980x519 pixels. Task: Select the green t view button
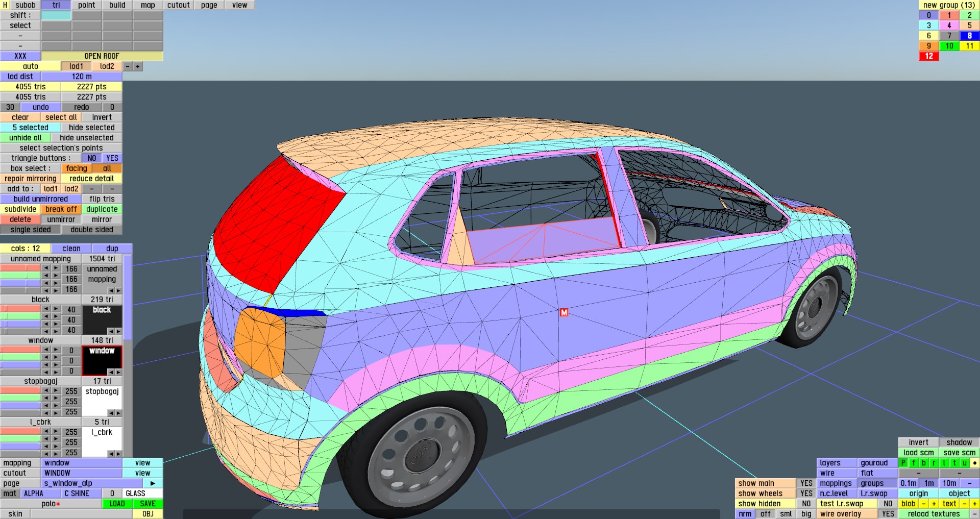pos(954,463)
